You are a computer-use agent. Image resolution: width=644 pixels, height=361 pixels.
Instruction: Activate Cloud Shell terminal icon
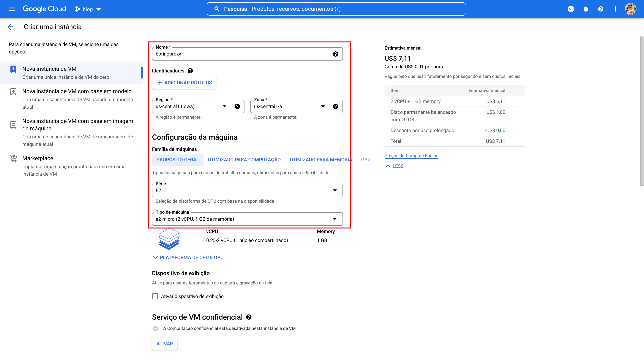pyautogui.click(x=571, y=9)
